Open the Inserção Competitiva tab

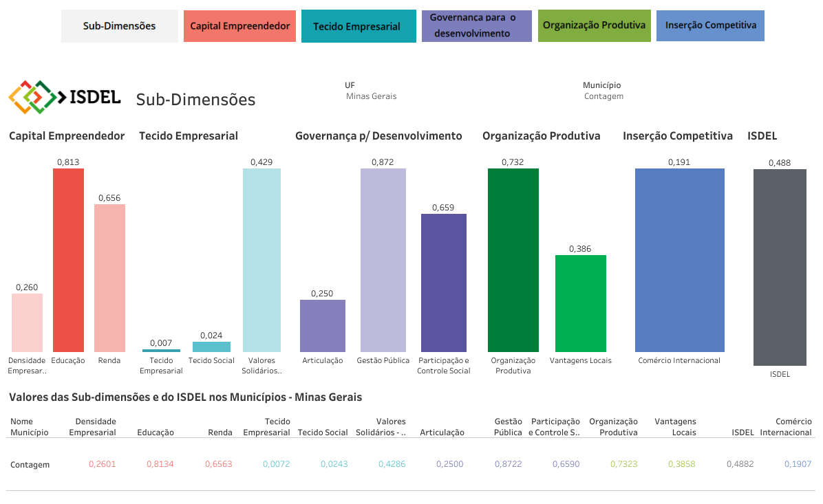coord(710,26)
